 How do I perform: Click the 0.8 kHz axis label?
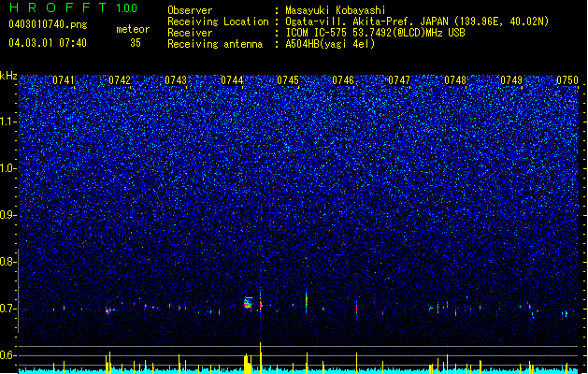(x=7, y=262)
